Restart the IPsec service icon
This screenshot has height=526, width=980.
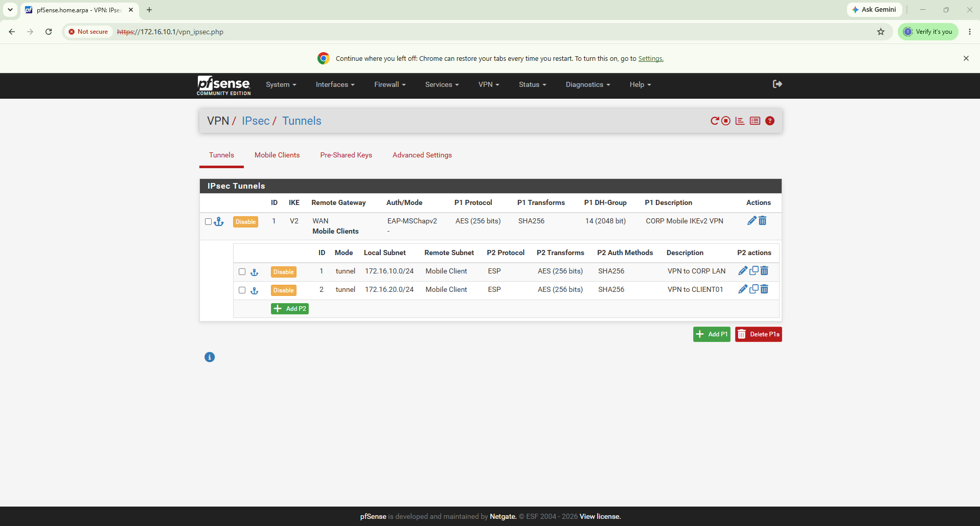[714, 121]
